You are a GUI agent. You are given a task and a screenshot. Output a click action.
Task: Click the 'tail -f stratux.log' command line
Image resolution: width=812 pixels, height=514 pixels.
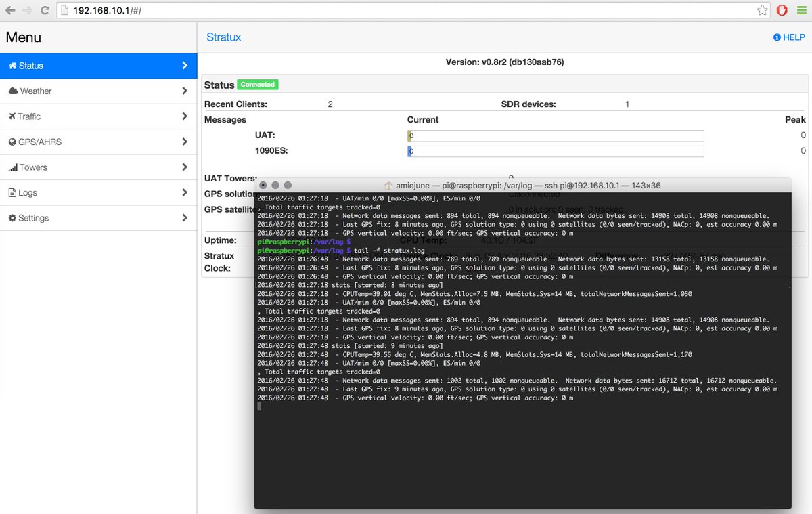tap(388, 250)
